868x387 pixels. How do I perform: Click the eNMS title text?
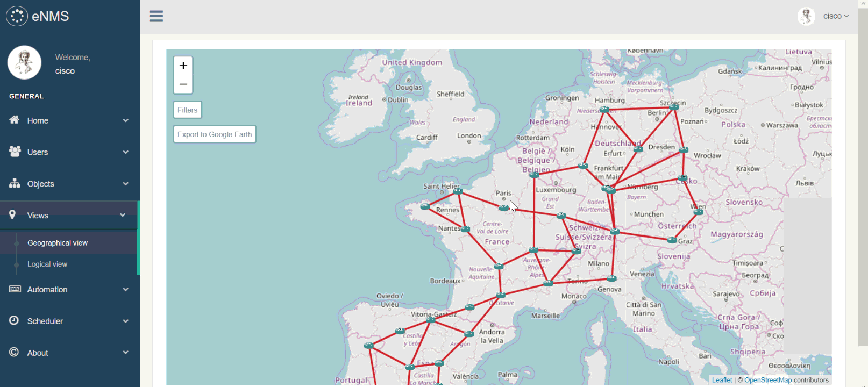(x=51, y=16)
